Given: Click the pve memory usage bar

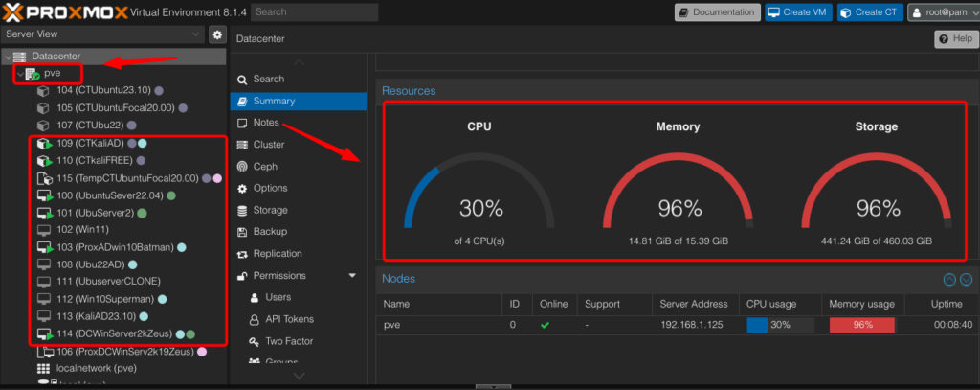Looking at the screenshot, I should (x=862, y=325).
